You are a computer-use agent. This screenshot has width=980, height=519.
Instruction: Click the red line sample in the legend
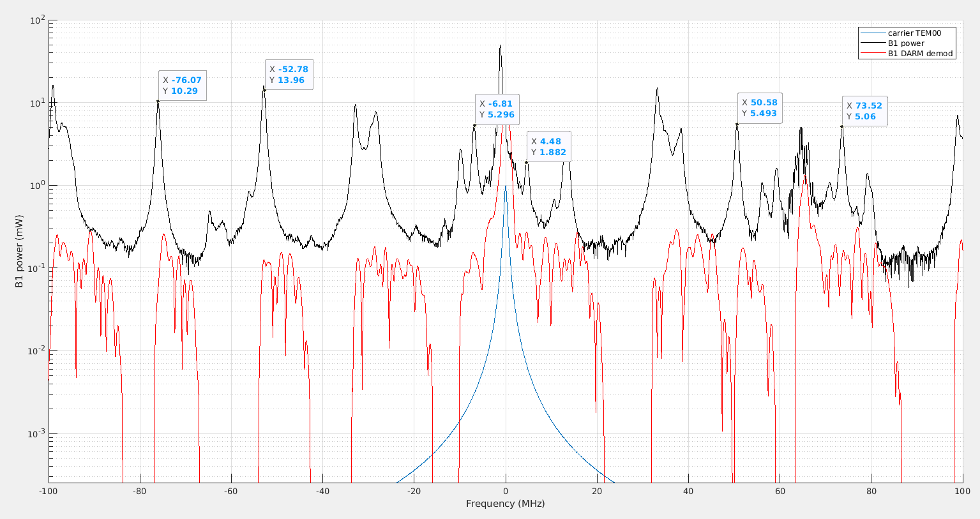point(872,54)
